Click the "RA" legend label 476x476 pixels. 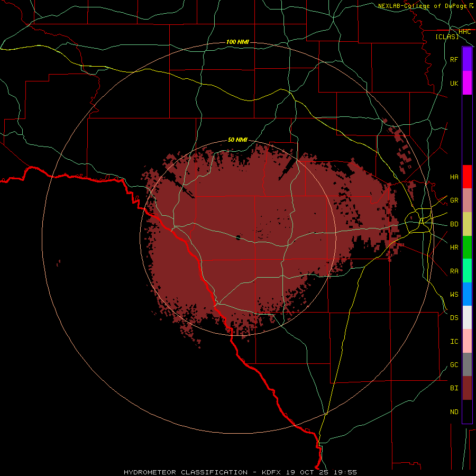[454, 271]
